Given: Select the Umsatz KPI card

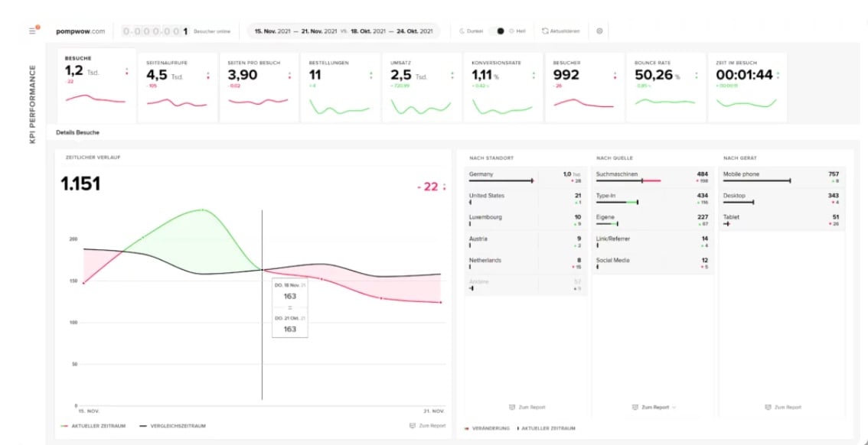Looking at the screenshot, I should click(x=422, y=87).
